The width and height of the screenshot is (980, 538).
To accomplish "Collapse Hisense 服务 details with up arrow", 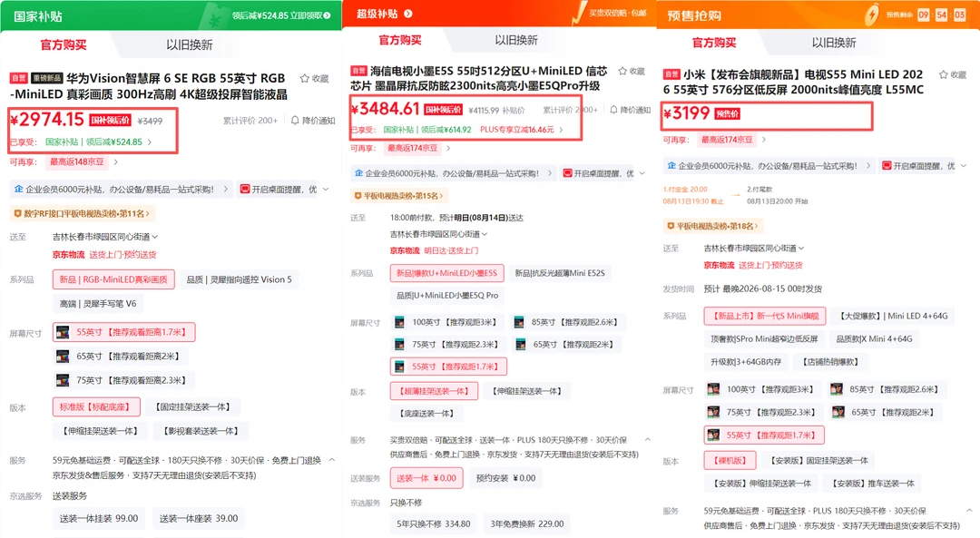I will [x=648, y=440].
